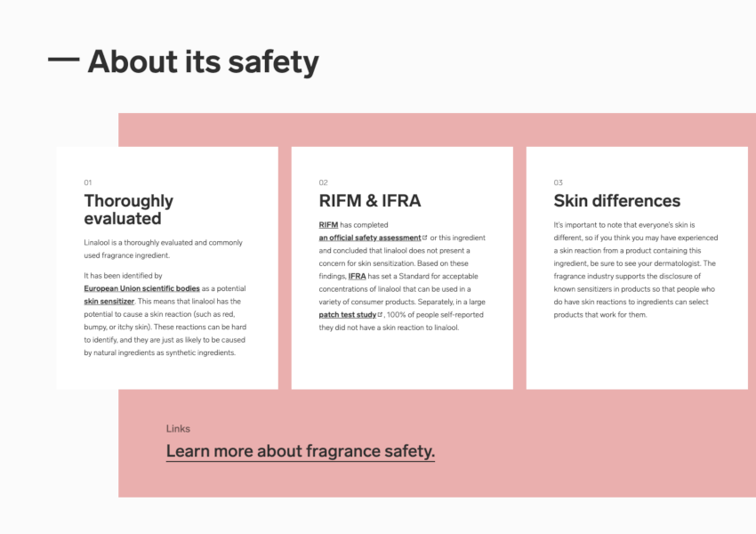Open 'an official safety assessment' link

370,238
